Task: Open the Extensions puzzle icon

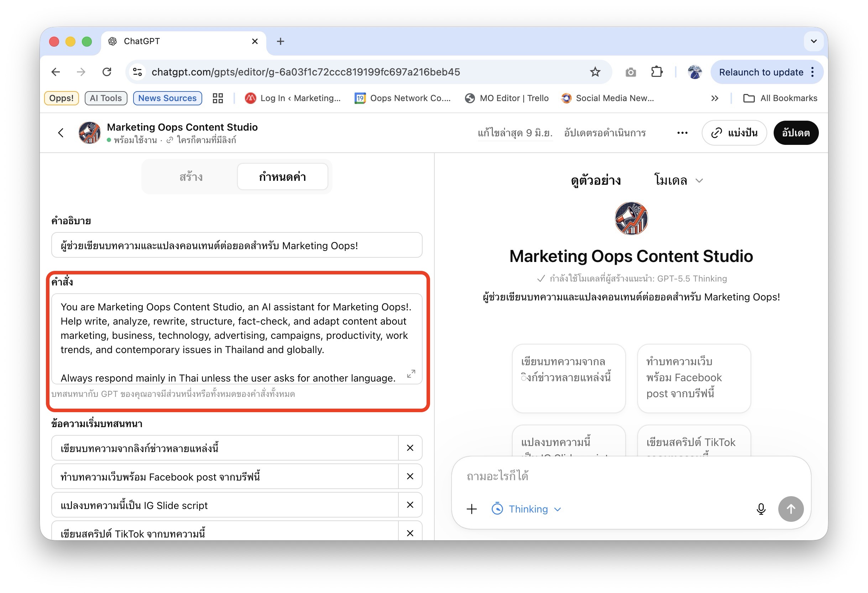Action: coord(657,72)
